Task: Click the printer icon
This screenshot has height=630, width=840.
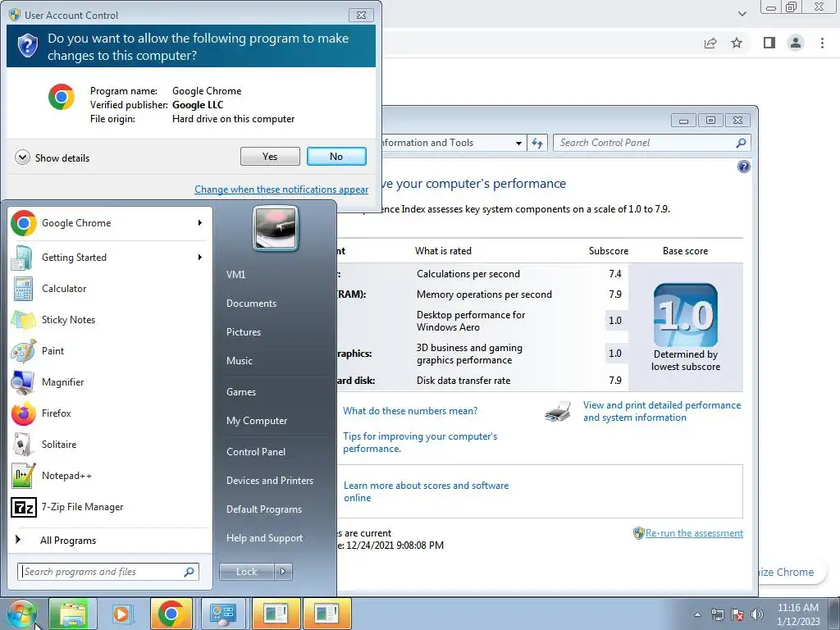Action: pyautogui.click(x=558, y=412)
